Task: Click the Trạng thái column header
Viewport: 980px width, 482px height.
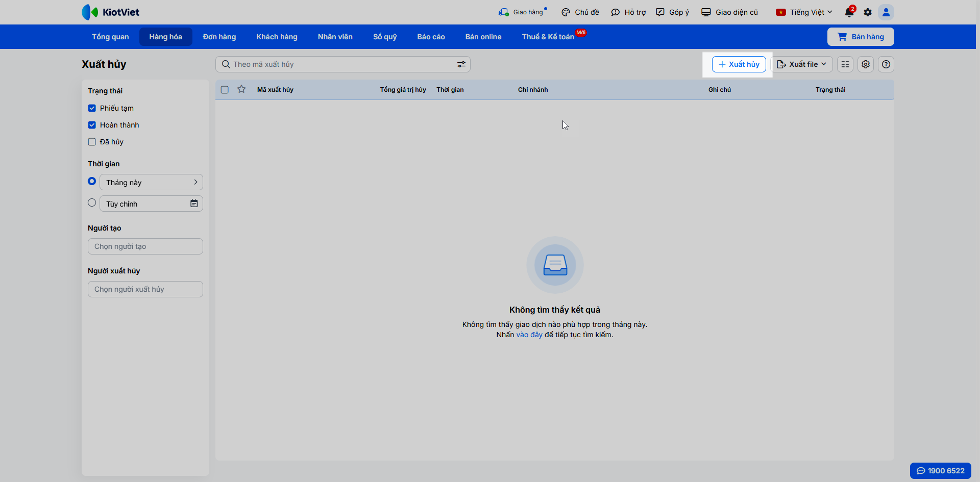Action: [x=830, y=90]
